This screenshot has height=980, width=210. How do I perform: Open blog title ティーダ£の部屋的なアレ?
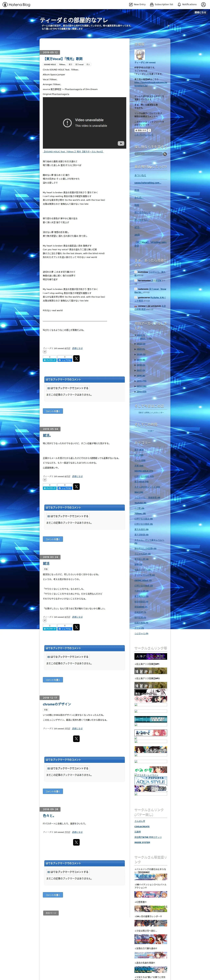pyautogui.click(x=74, y=20)
